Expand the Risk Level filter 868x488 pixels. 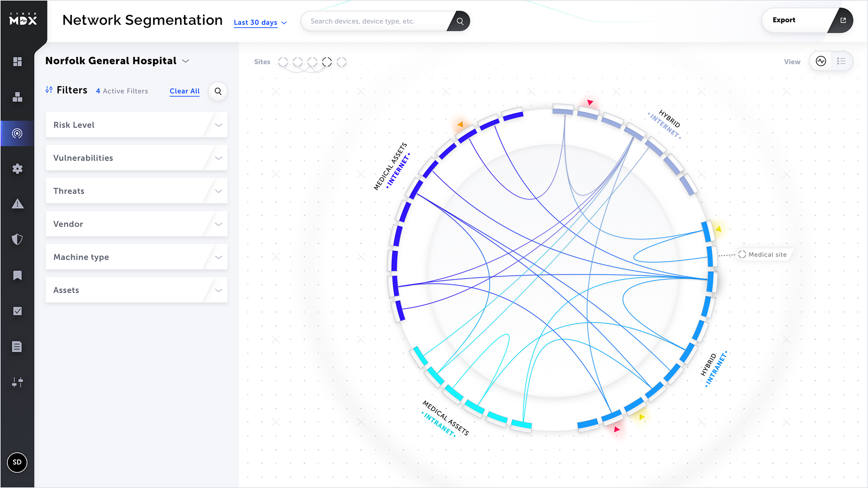coord(136,125)
